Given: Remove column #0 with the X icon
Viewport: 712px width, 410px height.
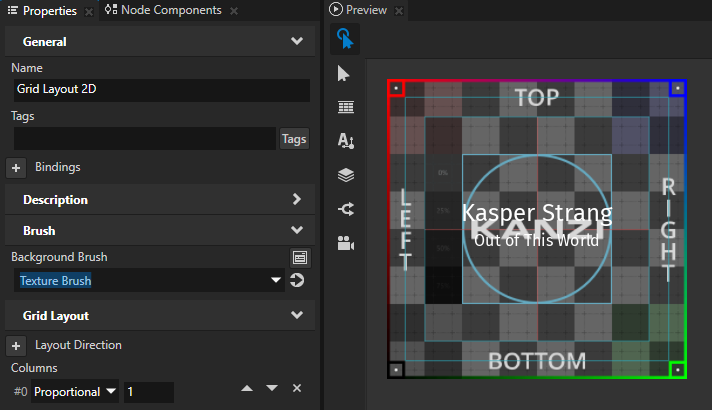Looking at the screenshot, I should tap(296, 388).
